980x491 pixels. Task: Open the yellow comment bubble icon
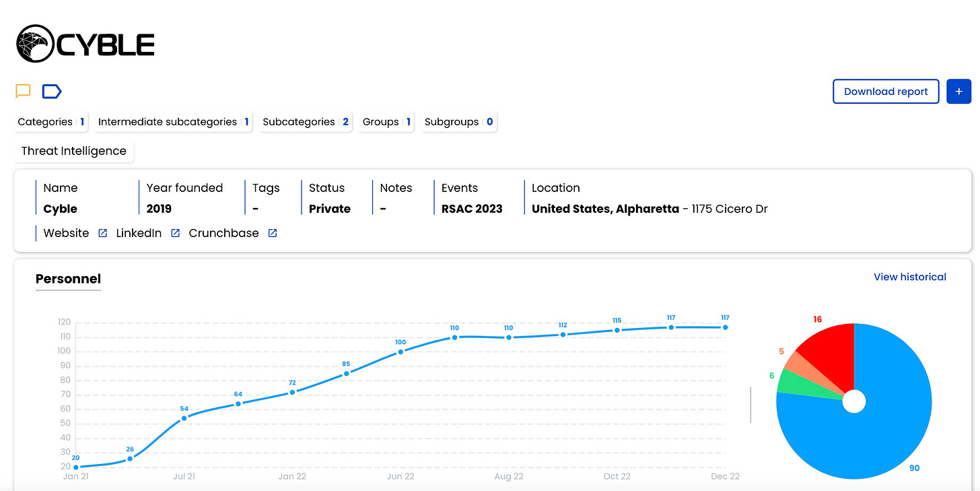coord(24,91)
